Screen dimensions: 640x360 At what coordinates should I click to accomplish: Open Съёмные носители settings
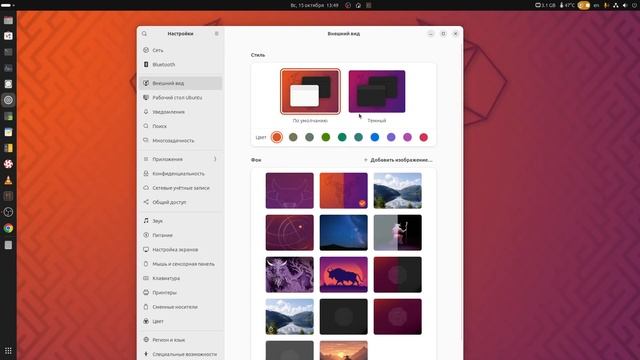(x=180, y=307)
